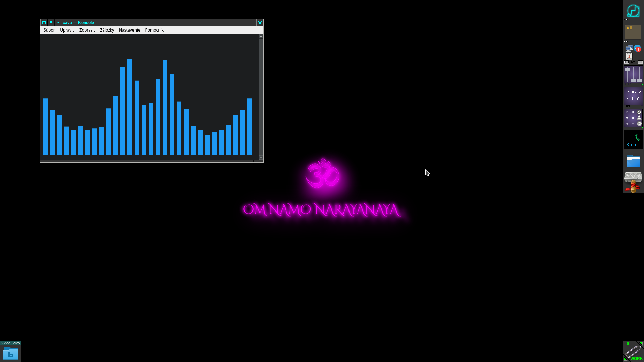Open the blue file manager folder icon
Image resolution: width=644 pixels, height=362 pixels.
[x=633, y=161]
